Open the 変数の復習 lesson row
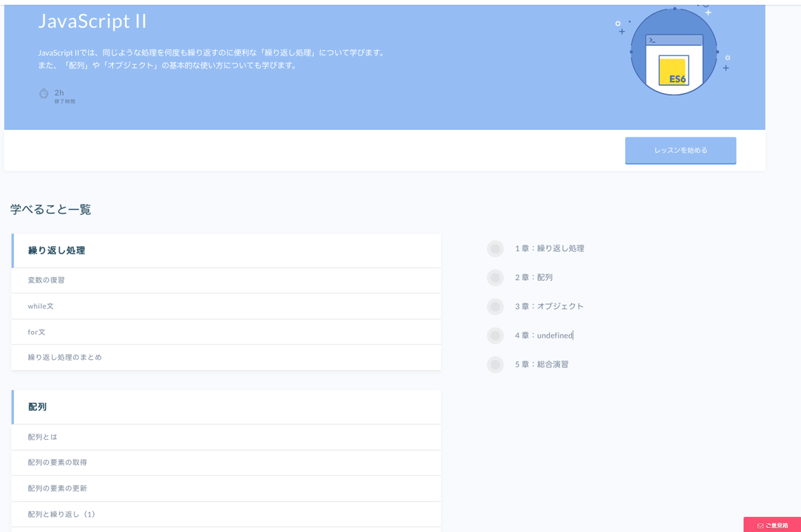Viewport: 801px width, 532px height. [226, 280]
